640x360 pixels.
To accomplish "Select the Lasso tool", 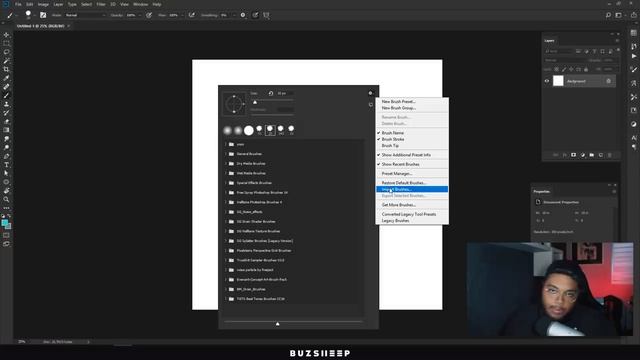I will (6, 52).
